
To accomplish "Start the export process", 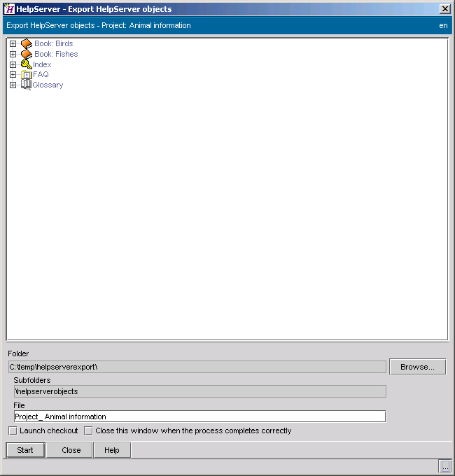I will [x=25, y=450].
